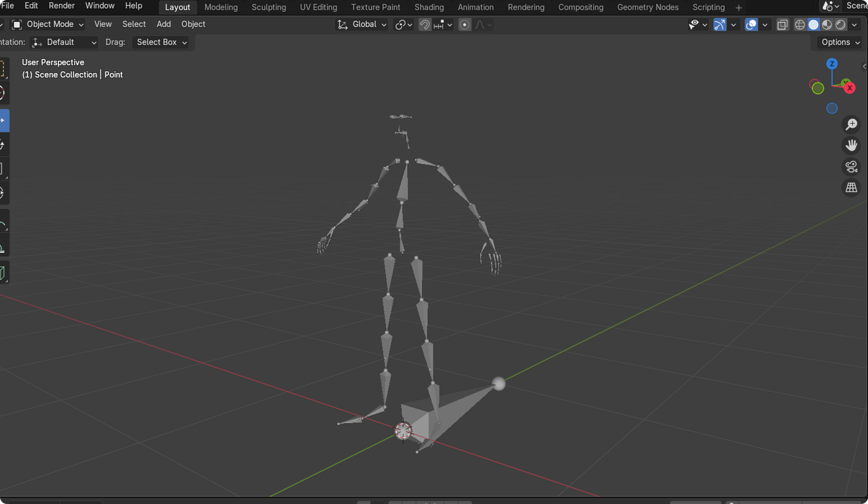The image size is (868, 504).
Task: Open the overlays settings dropdown arrow
Action: (x=765, y=24)
